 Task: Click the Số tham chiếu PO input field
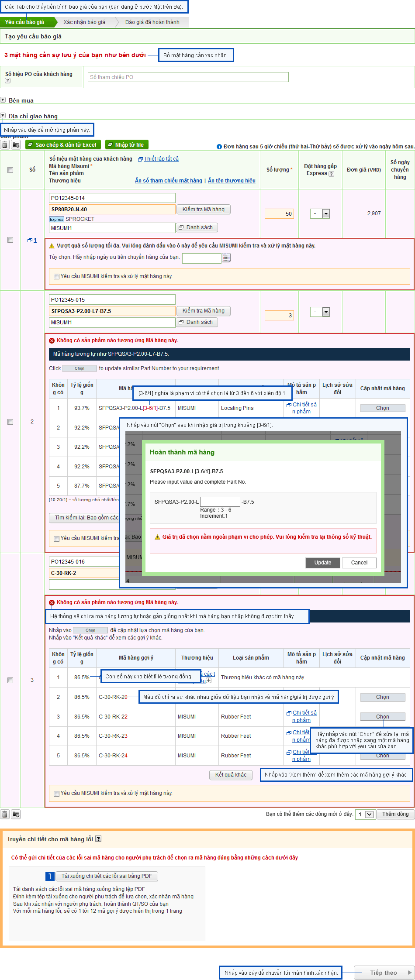(x=188, y=77)
